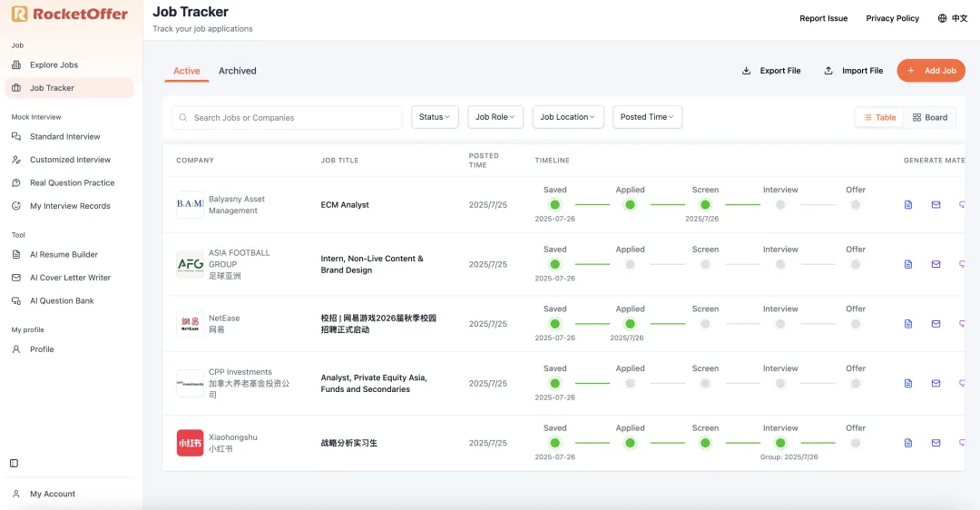The height and width of the screenshot is (510, 980).
Task: Click Applied step for NetEase job
Action: (630, 324)
